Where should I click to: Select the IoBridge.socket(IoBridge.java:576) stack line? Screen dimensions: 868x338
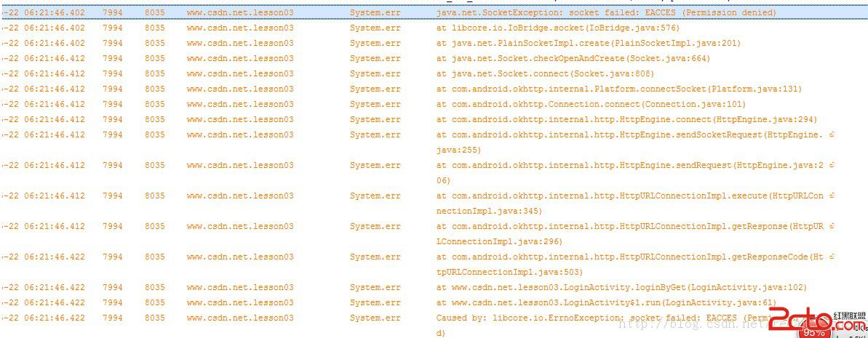coord(557,28)
